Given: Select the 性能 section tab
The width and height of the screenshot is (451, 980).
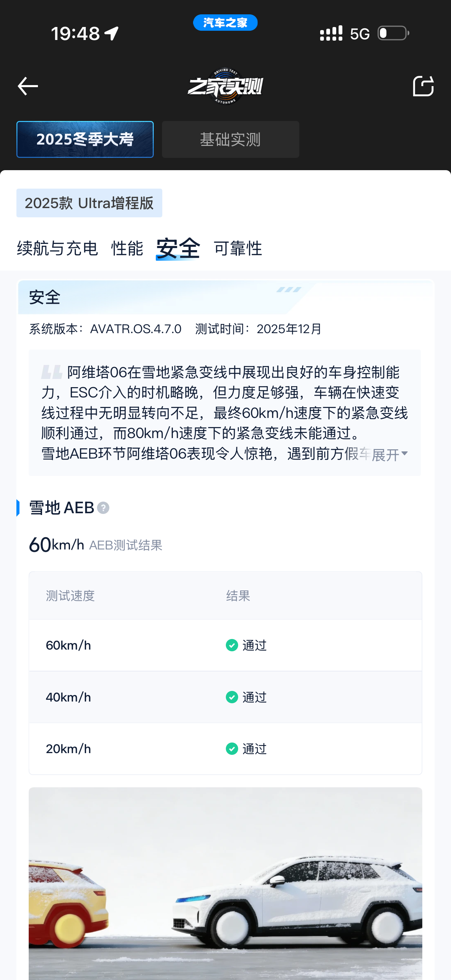Looking at the screenshot, I should coord(127,248).
